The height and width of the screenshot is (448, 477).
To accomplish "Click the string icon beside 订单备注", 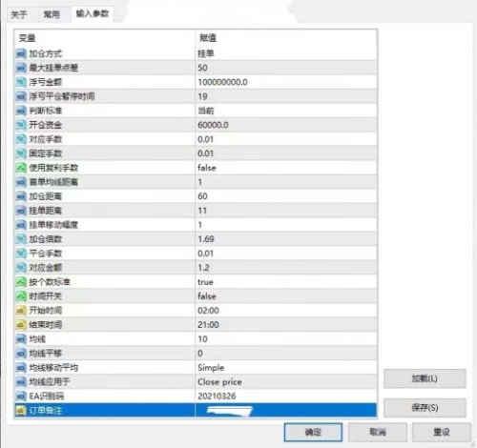I will coord(21,410).
